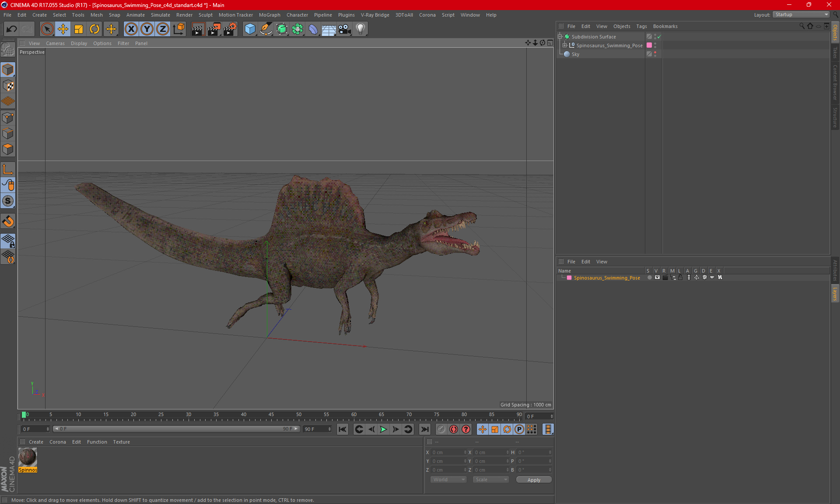Go to start of animation
The width and height of the screenshot is (840, 504).
click(x=342, y=429)
